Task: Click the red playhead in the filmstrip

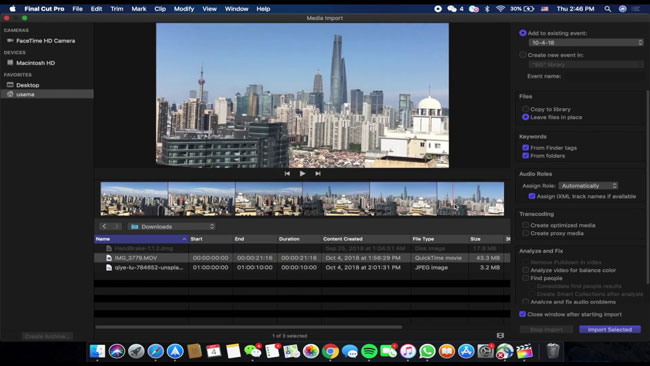Action: 453,199
